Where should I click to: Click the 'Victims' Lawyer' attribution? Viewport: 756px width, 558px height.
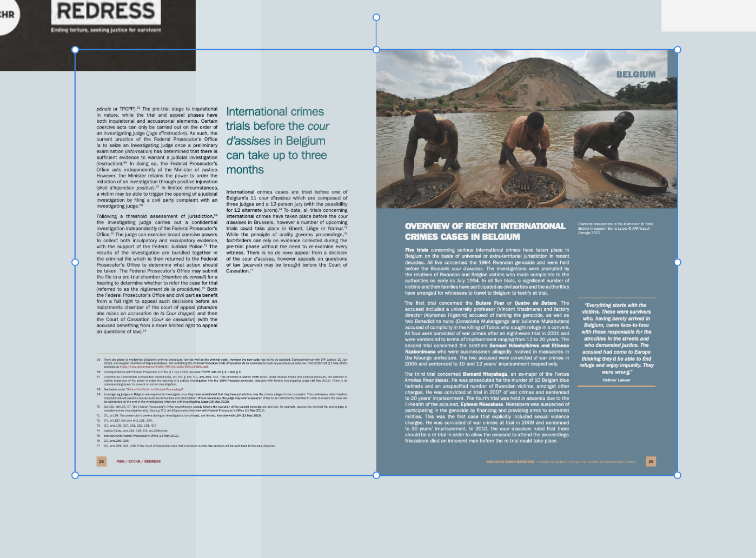[616, 380]
